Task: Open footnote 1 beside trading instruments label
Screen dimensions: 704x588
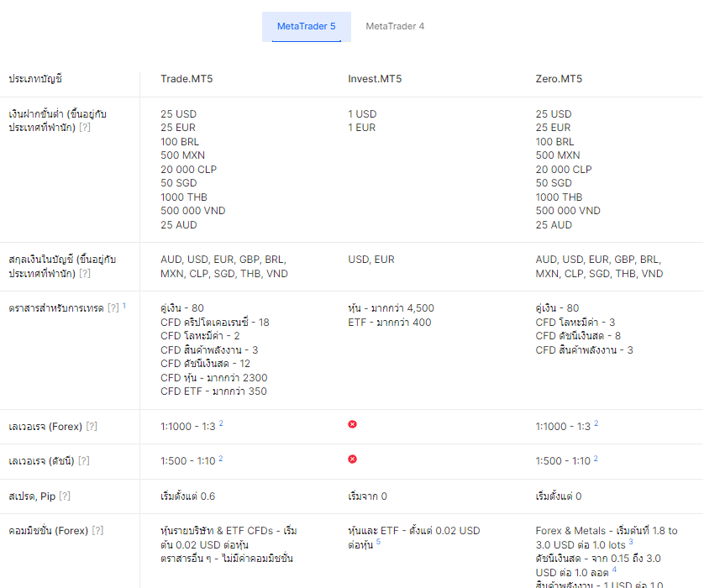Action: click(x=124, y=306)
